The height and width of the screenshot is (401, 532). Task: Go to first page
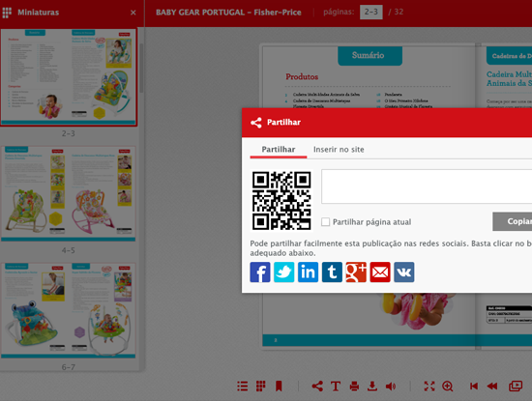coord(474,387)
